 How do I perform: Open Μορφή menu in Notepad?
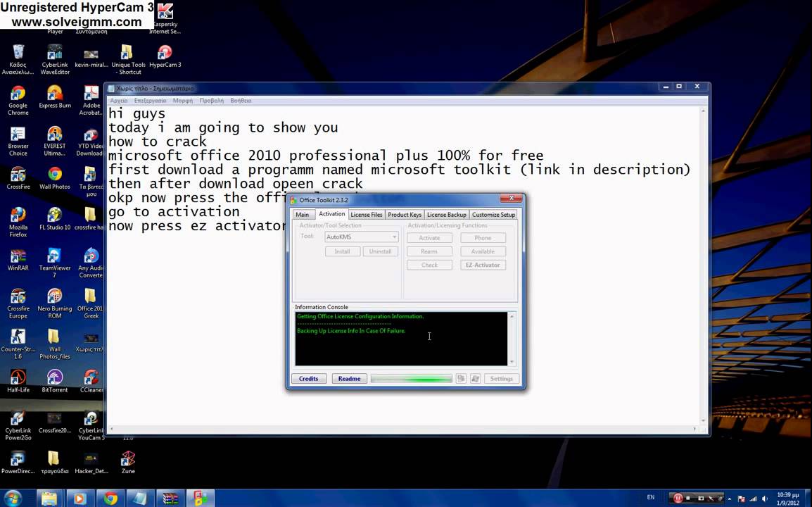pos(183,101)
